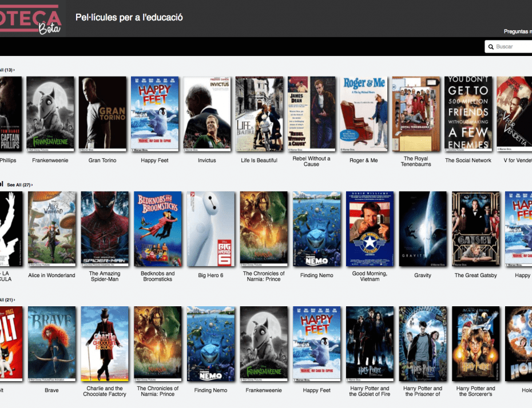Open the Gravity poster

click(423, 229)
